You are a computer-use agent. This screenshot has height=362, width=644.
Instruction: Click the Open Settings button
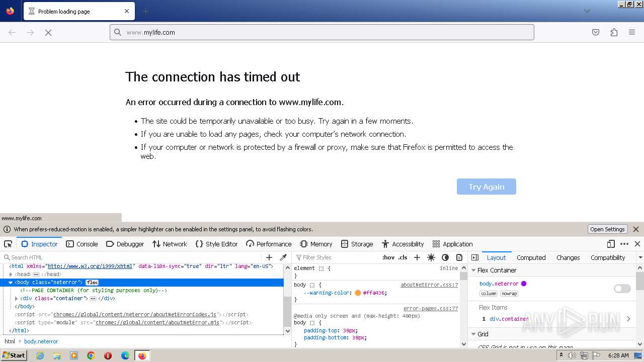tap(608, 229)
